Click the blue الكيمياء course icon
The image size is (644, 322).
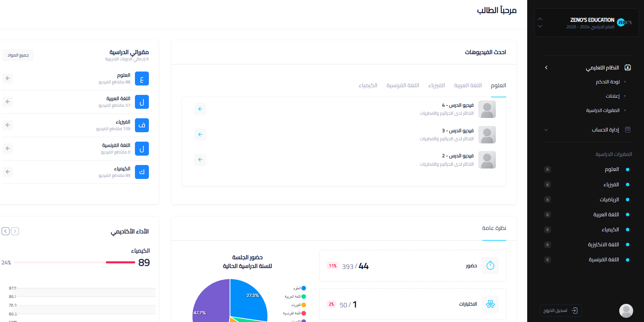142,172
